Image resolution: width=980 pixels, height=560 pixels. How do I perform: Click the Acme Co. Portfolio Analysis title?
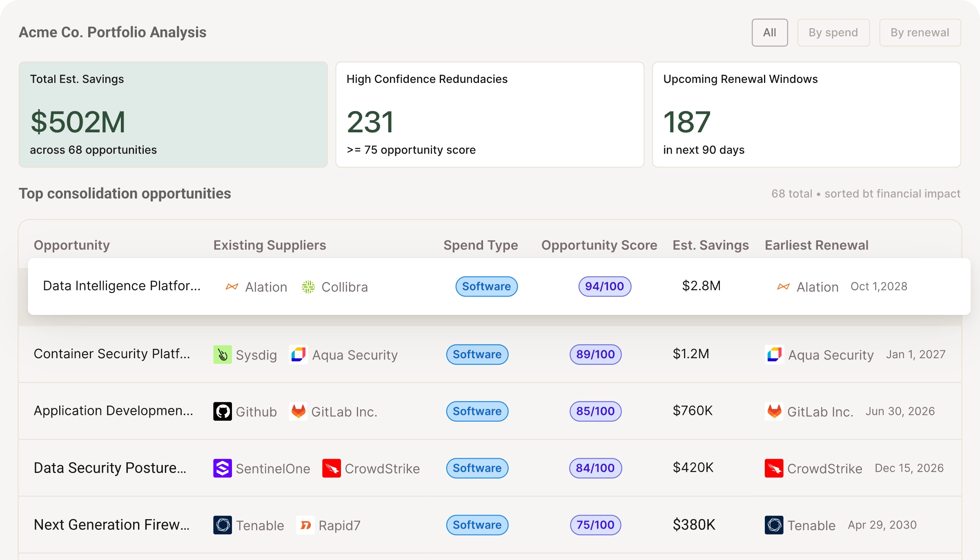(113, 32)
